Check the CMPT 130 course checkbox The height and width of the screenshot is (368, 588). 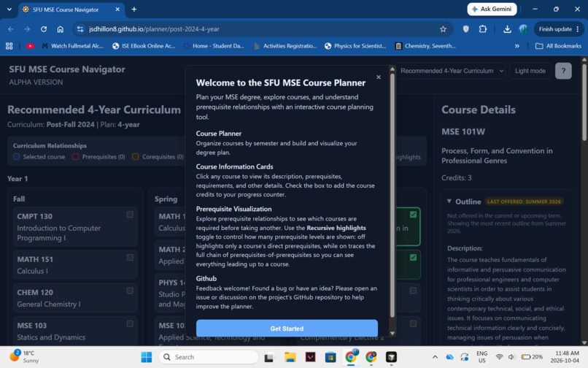pyautogui.click(x=130, y=215)
